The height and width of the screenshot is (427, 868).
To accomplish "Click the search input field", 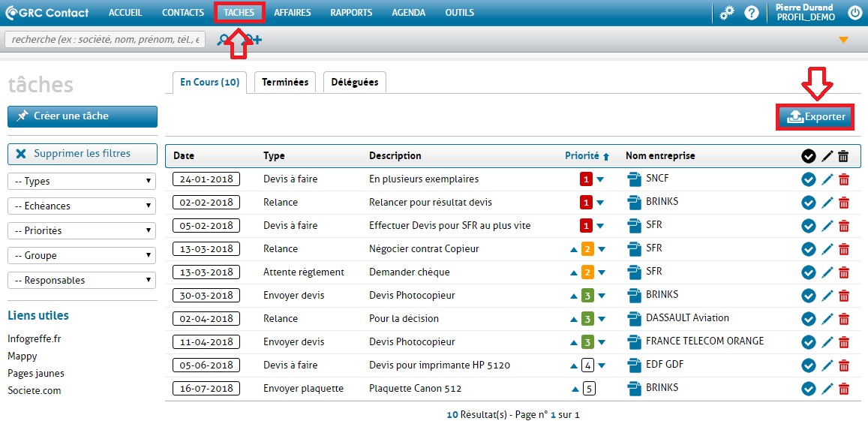I will (105, 40).
